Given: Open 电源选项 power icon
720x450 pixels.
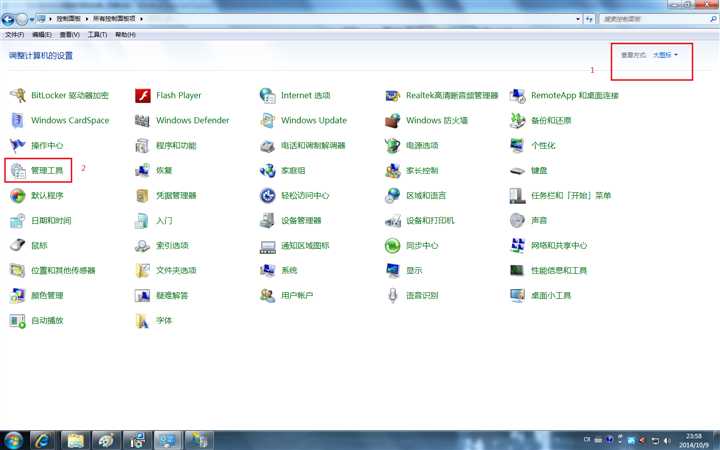Looking at the screenshot, I should point(393,146).
